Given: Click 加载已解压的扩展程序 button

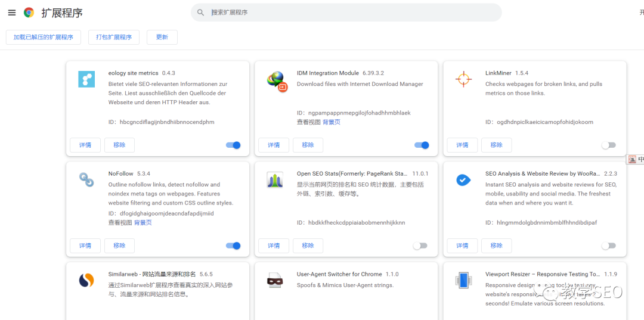Looking at the screenshot, I should coord(43,37).
